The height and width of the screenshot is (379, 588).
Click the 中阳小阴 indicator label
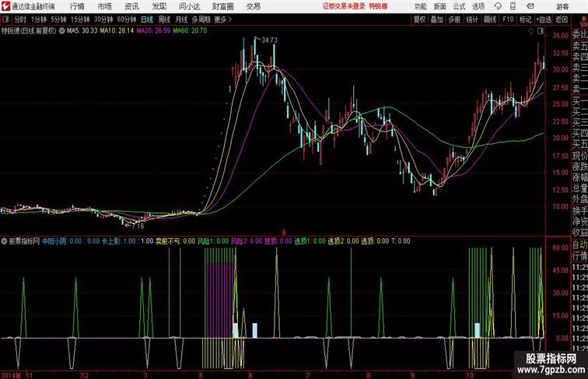pos(54,241)
